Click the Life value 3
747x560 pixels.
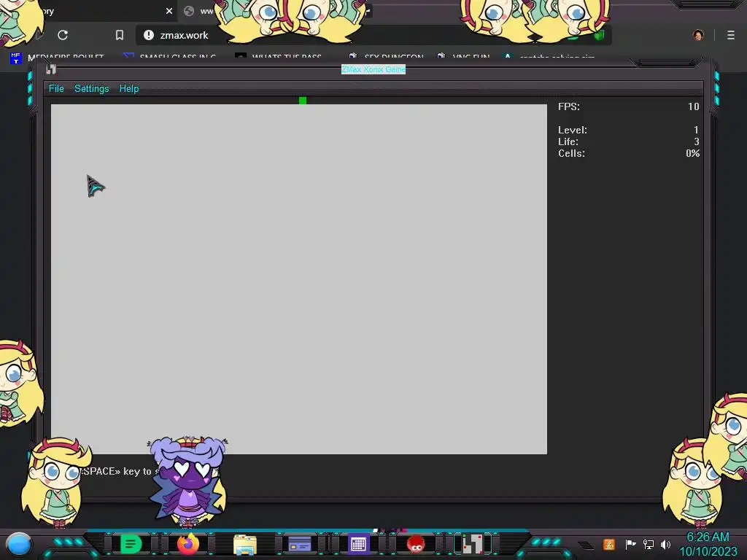coord(697,142)
